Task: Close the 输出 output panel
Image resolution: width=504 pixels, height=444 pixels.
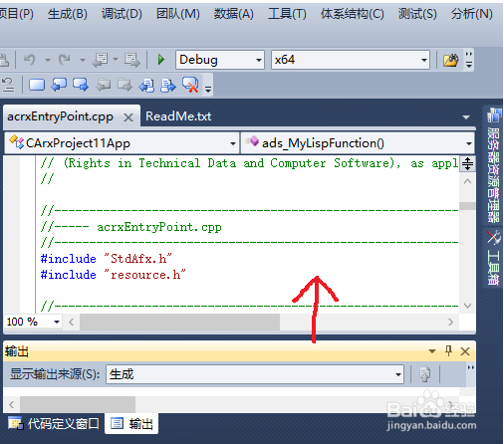Action: (x=465, y=351)
